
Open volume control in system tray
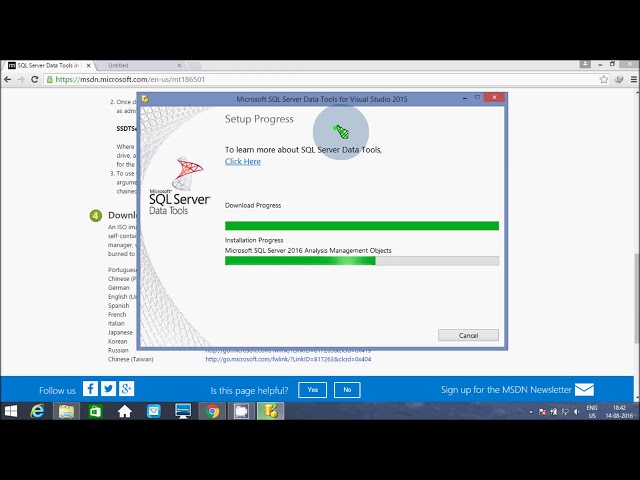(577, 412)
